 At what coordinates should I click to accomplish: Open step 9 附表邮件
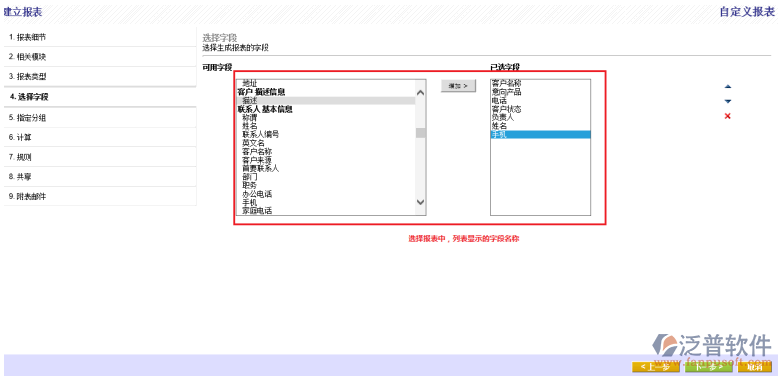click(x=100, y=196)
